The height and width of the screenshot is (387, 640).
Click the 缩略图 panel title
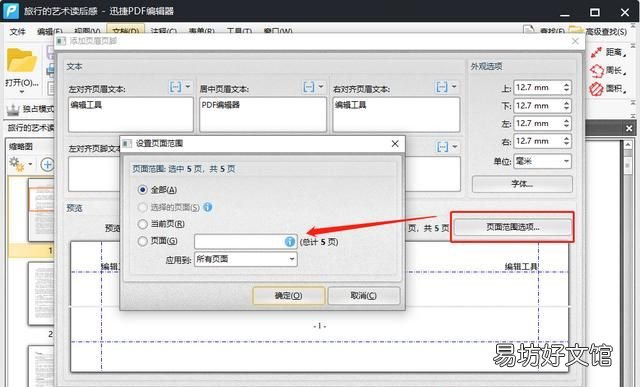pos(21,147)
